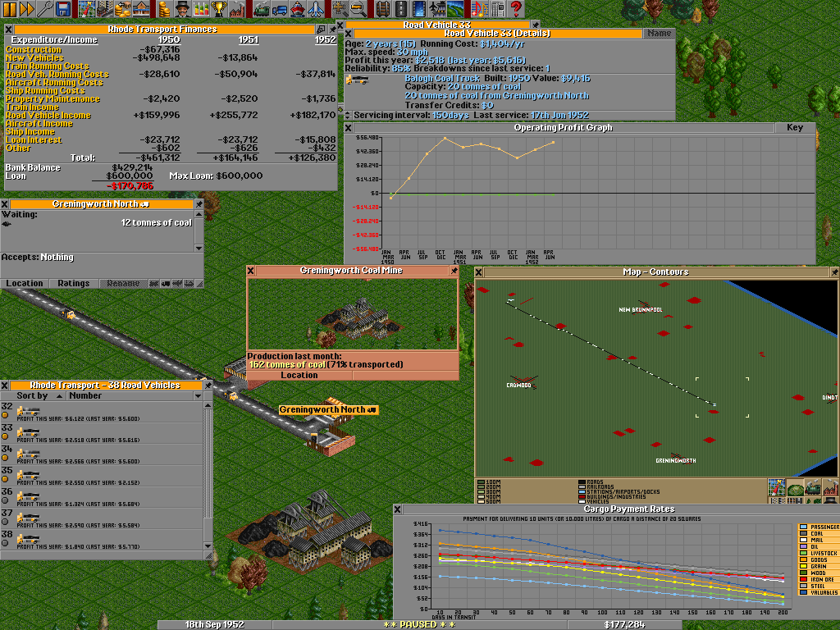The height and width of the screenshot is (630, 840).
Task: Open the graphs bar-chart icon
Action: coord(200,8)
